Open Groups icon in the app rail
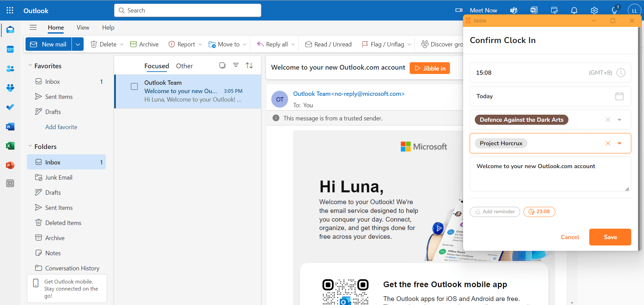 10,88
